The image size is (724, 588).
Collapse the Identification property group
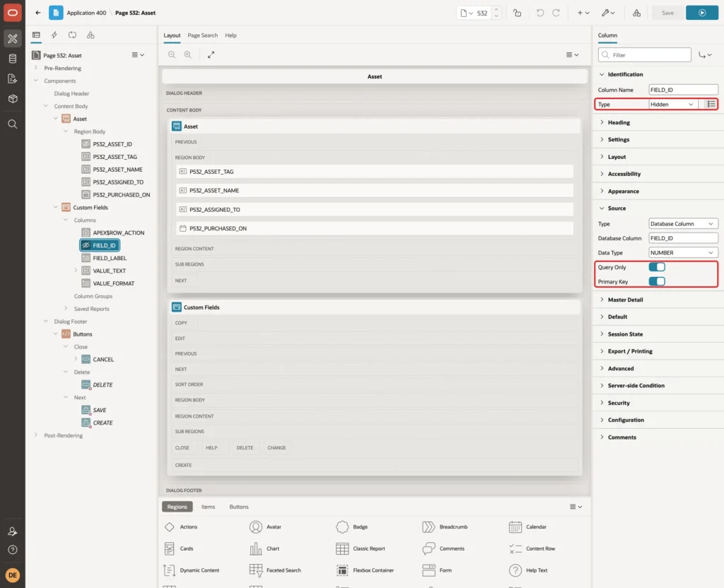click(x=601, y=74)
